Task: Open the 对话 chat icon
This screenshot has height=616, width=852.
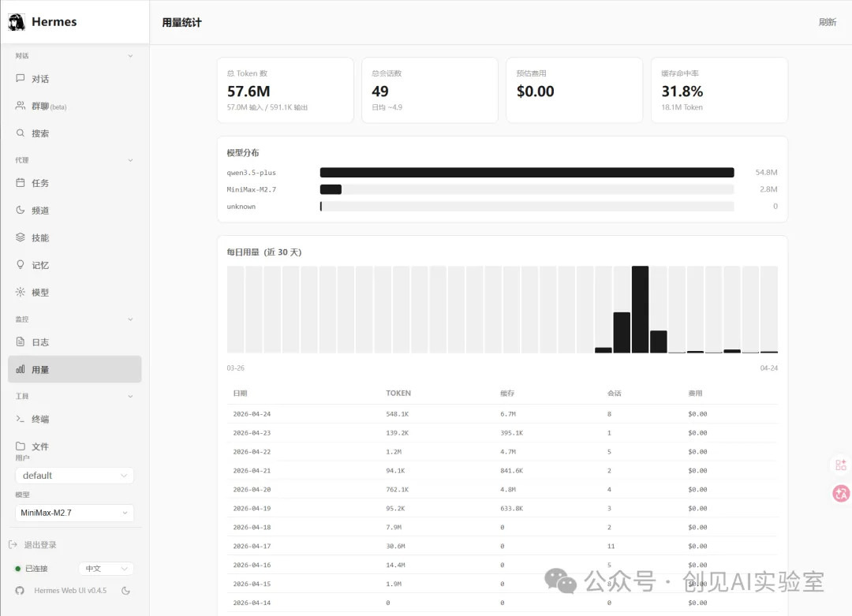Action: (x=20, y=78)
